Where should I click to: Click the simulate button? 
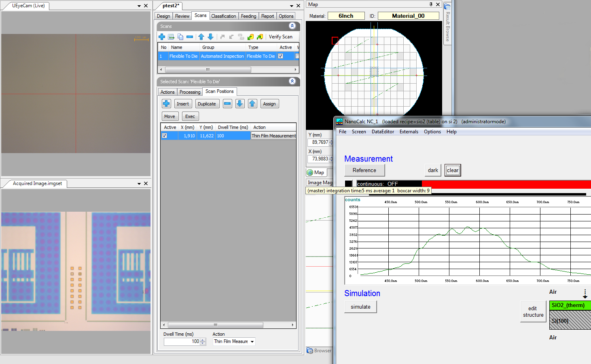click(x=360, y=307)
